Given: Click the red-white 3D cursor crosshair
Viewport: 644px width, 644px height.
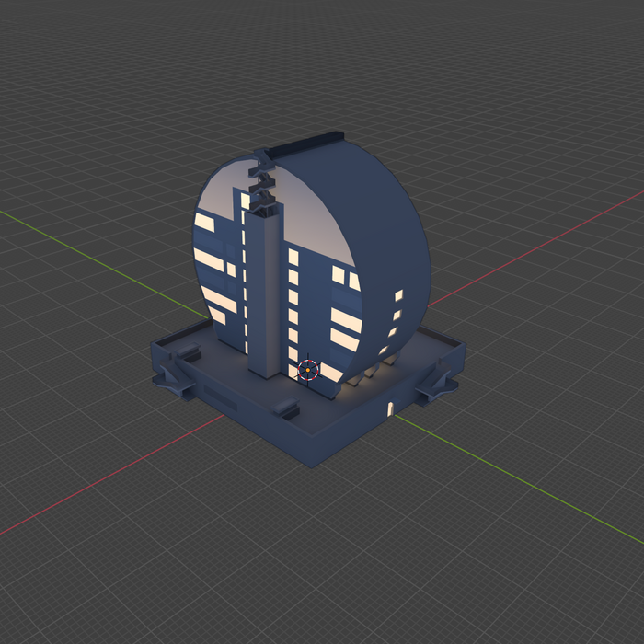Looking at the screenshot, I should (308, 370).
